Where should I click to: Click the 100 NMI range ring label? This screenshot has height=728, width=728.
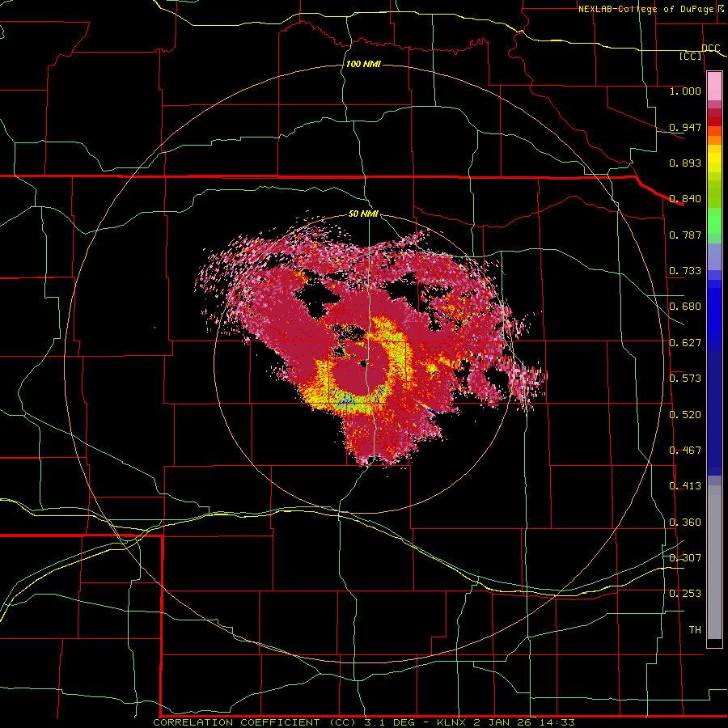(363, 64)
